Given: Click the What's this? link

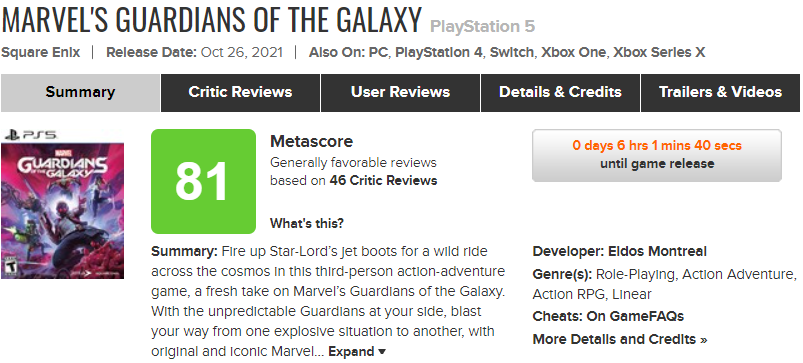Looking at the screenshot, I should (x=307, y=224).
